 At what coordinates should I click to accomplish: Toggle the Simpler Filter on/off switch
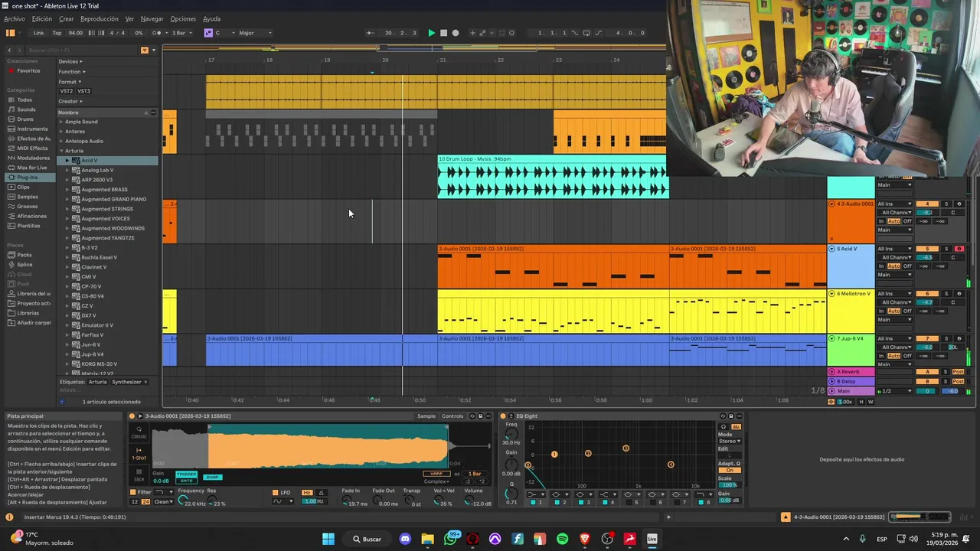click(x=132, y=492)
